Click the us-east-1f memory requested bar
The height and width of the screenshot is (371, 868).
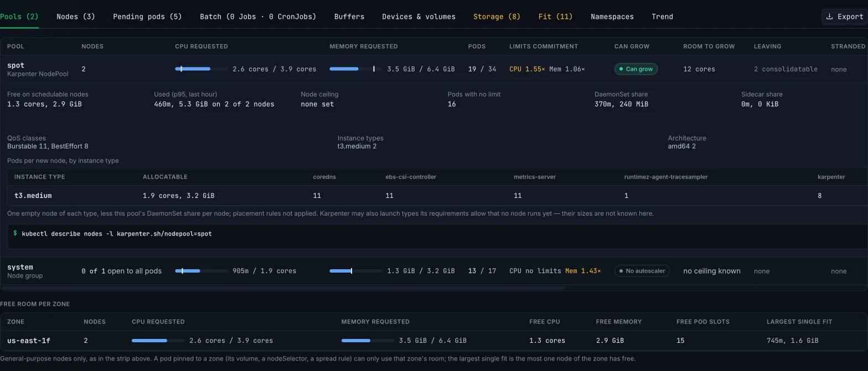point(368,341)
